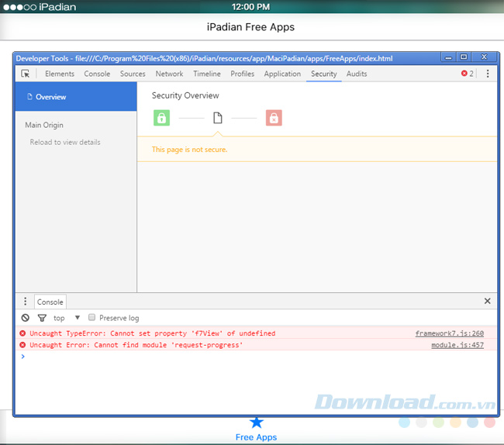Click the page document icon in overview

click(218, 118)
